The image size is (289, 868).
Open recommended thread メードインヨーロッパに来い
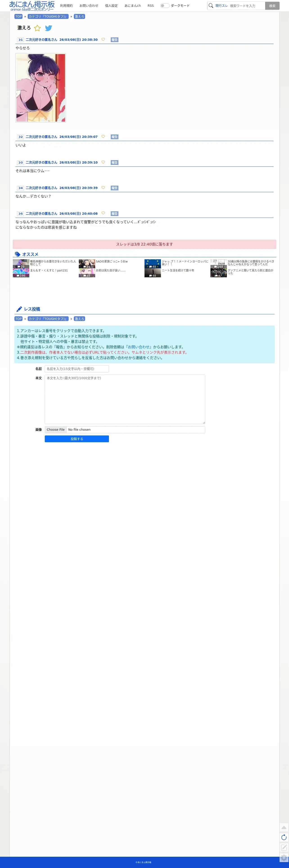[x=185, y=263]
